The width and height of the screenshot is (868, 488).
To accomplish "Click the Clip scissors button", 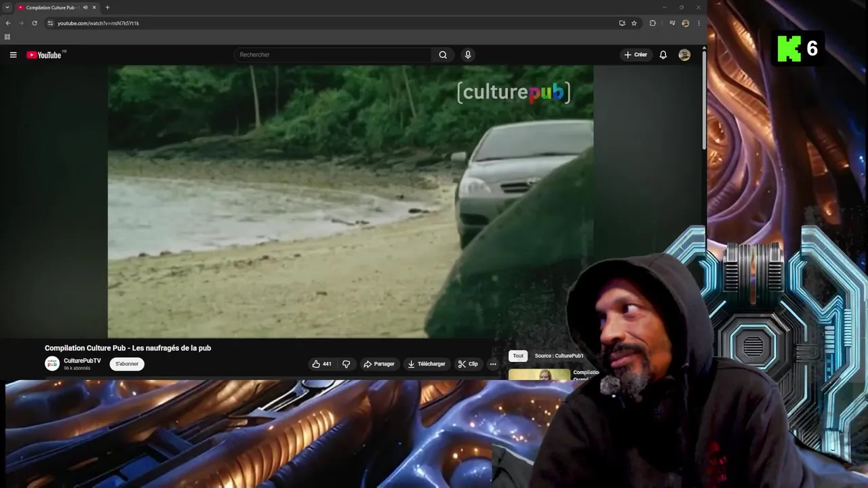I will pyautogui.click(x=468, y=364).
